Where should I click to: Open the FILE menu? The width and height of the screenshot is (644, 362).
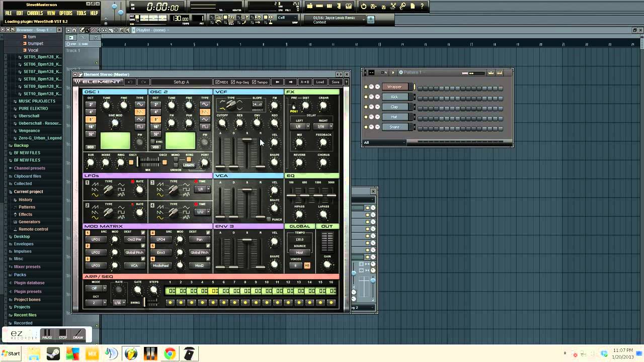coord(9,13)
